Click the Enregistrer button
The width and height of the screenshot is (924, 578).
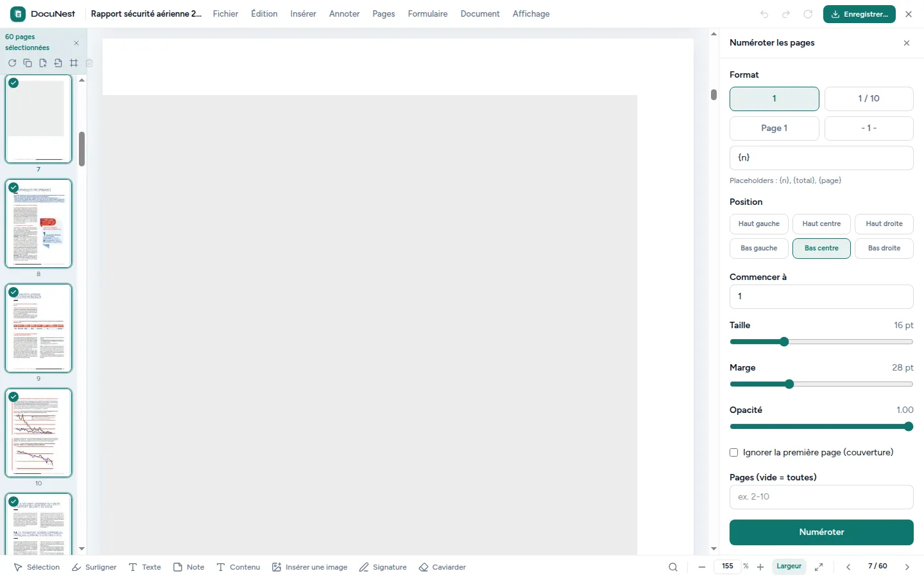[859, 14]
